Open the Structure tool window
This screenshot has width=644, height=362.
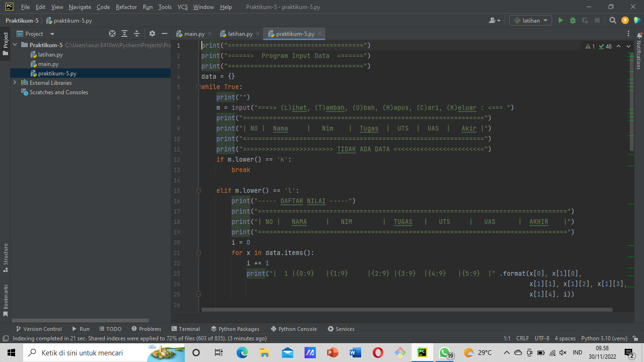tap(5, 257)
